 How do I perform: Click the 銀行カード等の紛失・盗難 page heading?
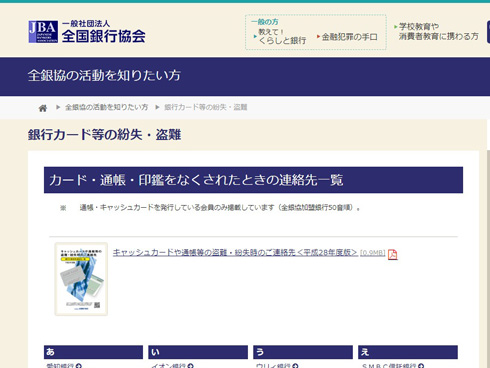click(x=104, y=135)
